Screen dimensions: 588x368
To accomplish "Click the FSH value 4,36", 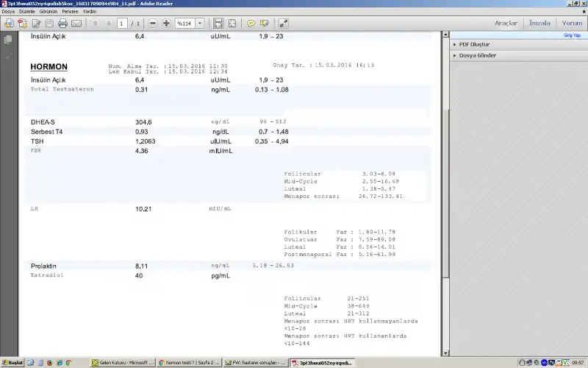I will [x=141, y=151].
